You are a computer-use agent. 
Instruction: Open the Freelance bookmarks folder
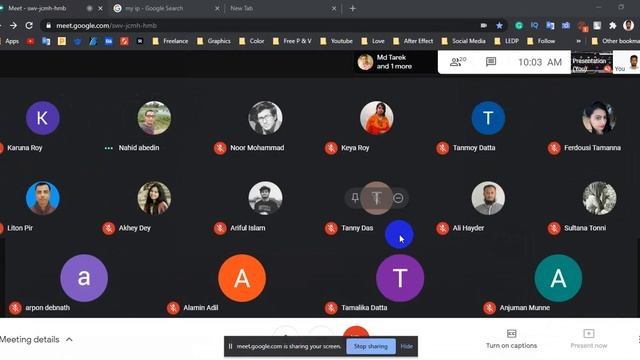click(x=170, y=41)
